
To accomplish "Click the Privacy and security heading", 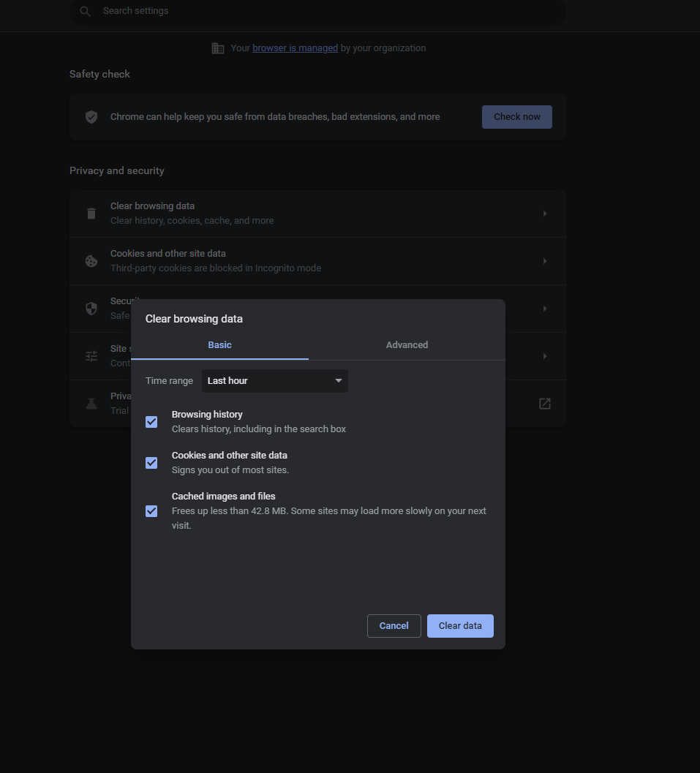I will tap(117, 170).
